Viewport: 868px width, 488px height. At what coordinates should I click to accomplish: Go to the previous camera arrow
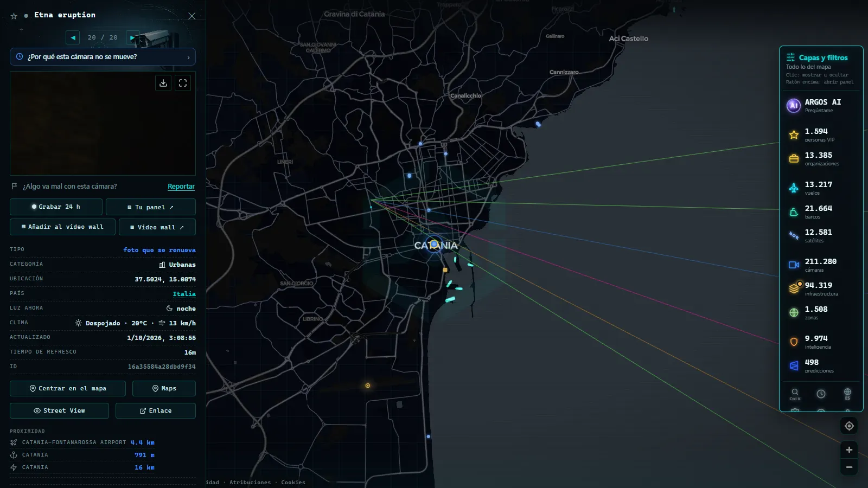click(x=73, y=37)
